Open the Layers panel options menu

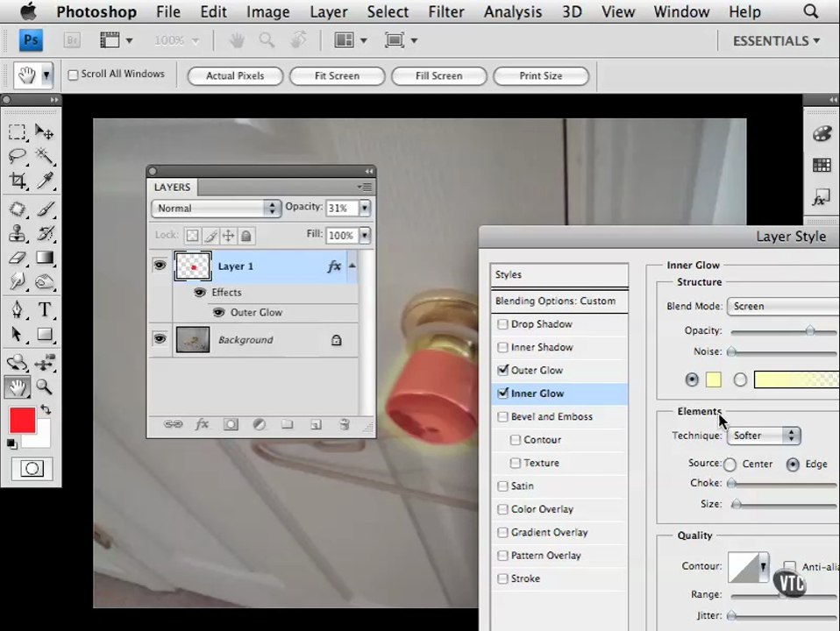click(x=365, y=187)
